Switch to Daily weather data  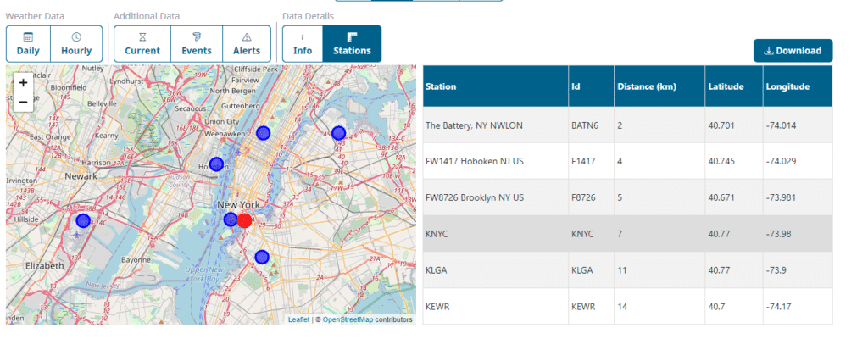point(28,43)
